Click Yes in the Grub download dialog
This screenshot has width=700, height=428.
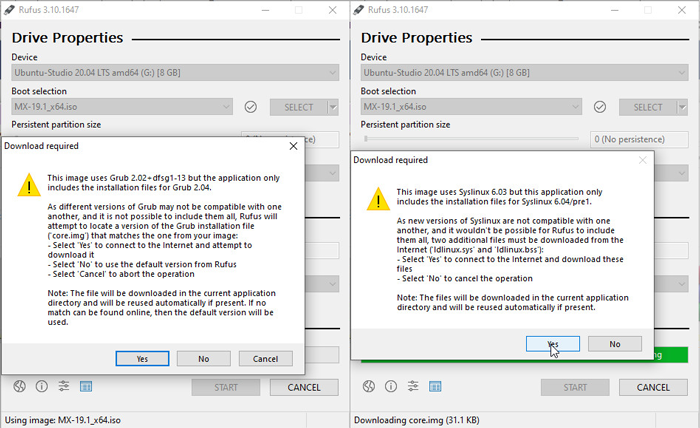[x=142, y=358]
